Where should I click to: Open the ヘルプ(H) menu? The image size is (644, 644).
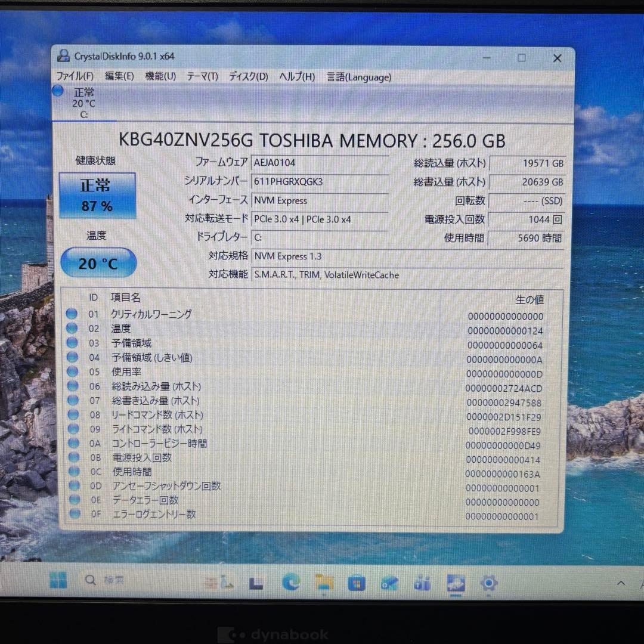coord(296,77)
